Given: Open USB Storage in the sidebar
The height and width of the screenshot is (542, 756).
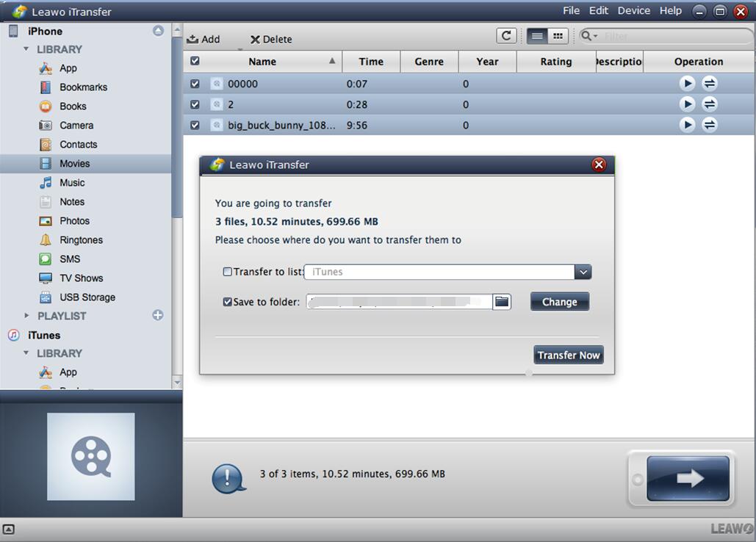Looking at the screenshot, I should 87,297.
